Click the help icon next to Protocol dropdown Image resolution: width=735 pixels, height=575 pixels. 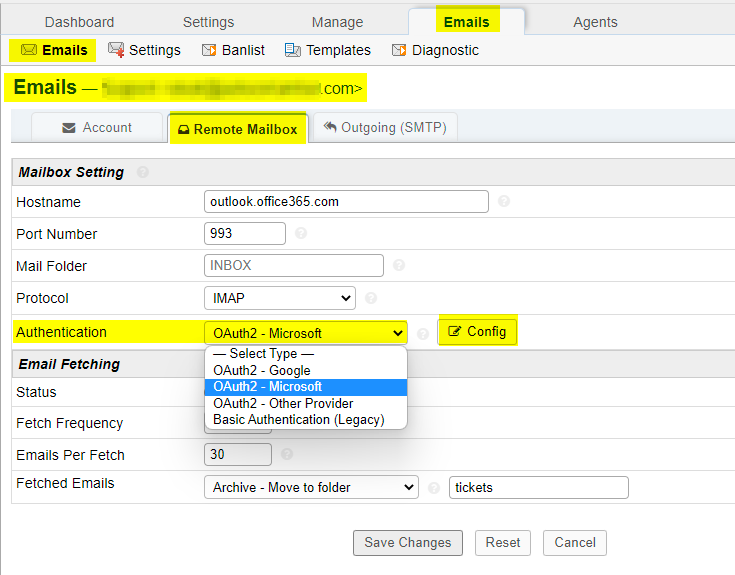click(x=371, y=298)
